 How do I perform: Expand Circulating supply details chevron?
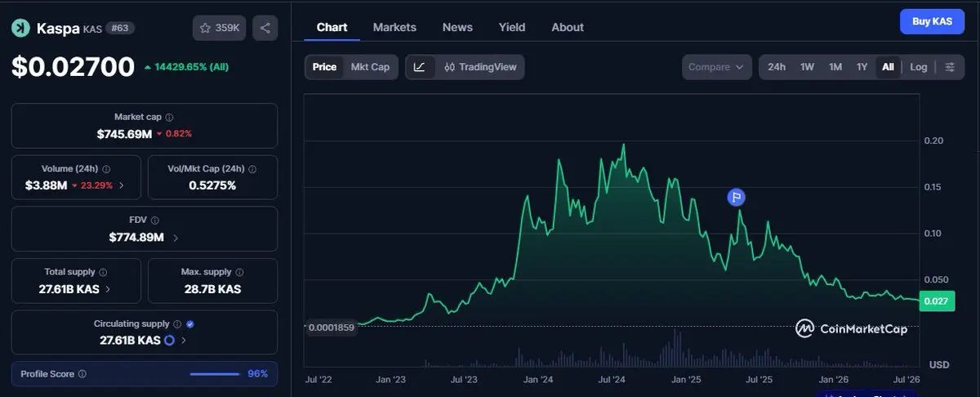[x=184, y=341]
